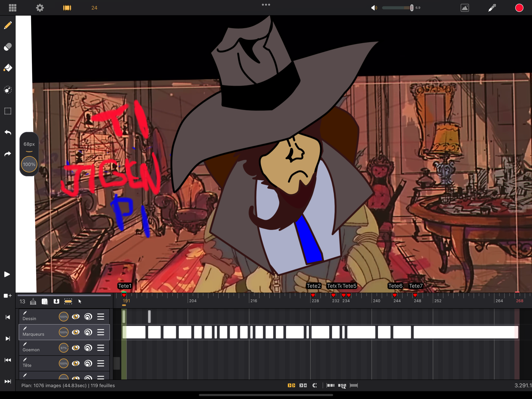Click the Tete2 timeline marker
The image size is (532, 399).
(x=313, y=286)
